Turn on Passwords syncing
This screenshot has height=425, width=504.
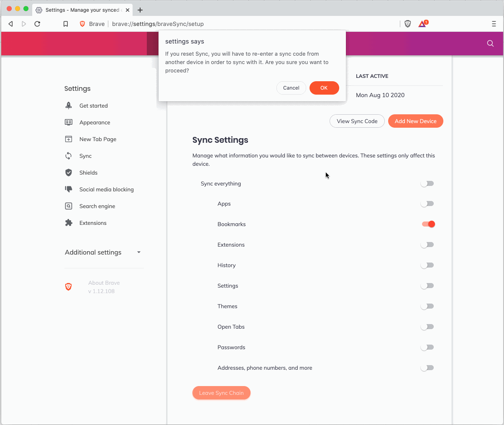427,347
